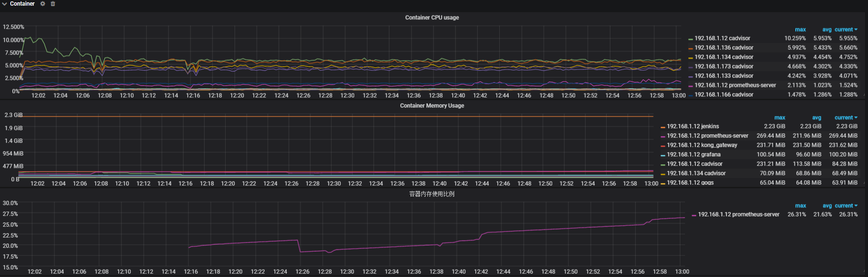Toggle 192.168.1.12 kong_gateway memory series
The image size is (868, 277).
(702, 146)
